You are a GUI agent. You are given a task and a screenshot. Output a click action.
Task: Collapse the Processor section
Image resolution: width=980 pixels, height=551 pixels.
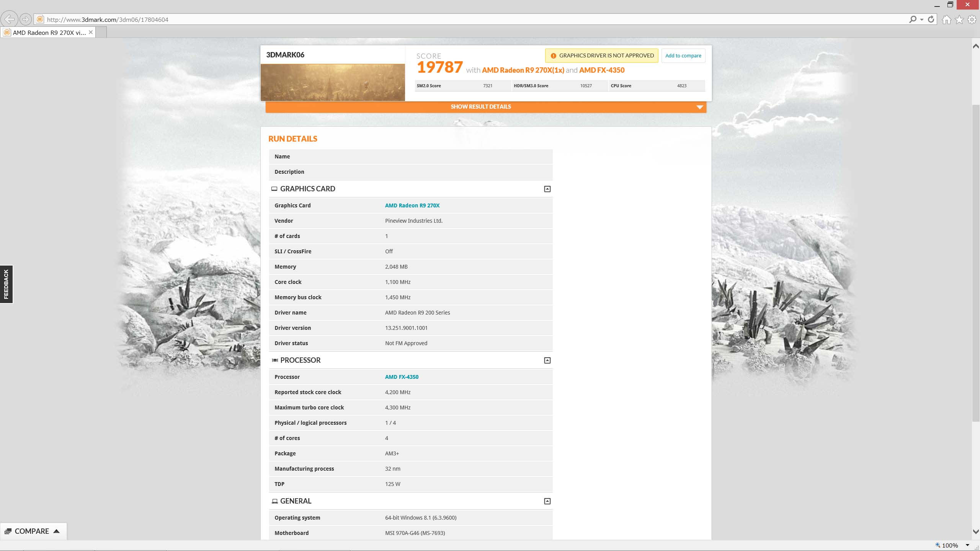pyautogui.click(x=547, y=360)
